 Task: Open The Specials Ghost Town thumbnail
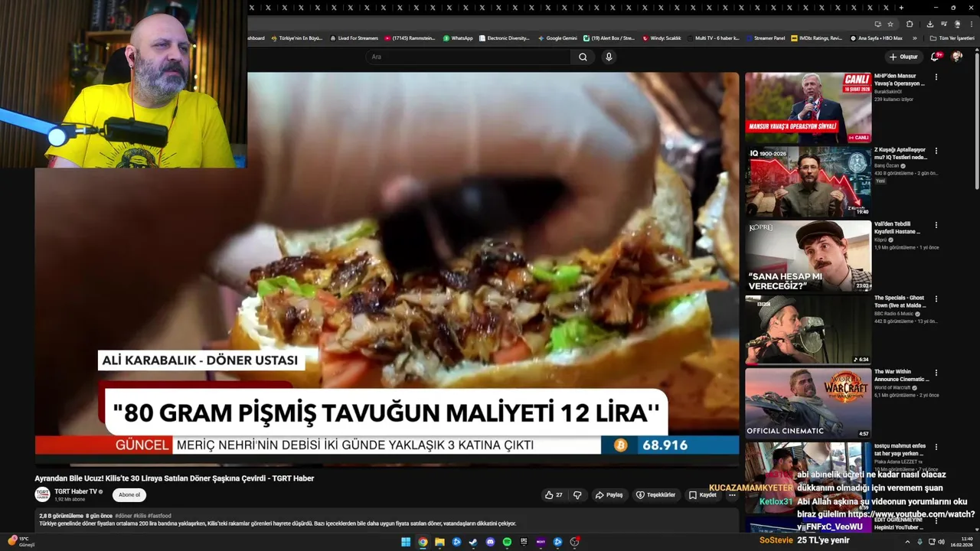(808, 329)
